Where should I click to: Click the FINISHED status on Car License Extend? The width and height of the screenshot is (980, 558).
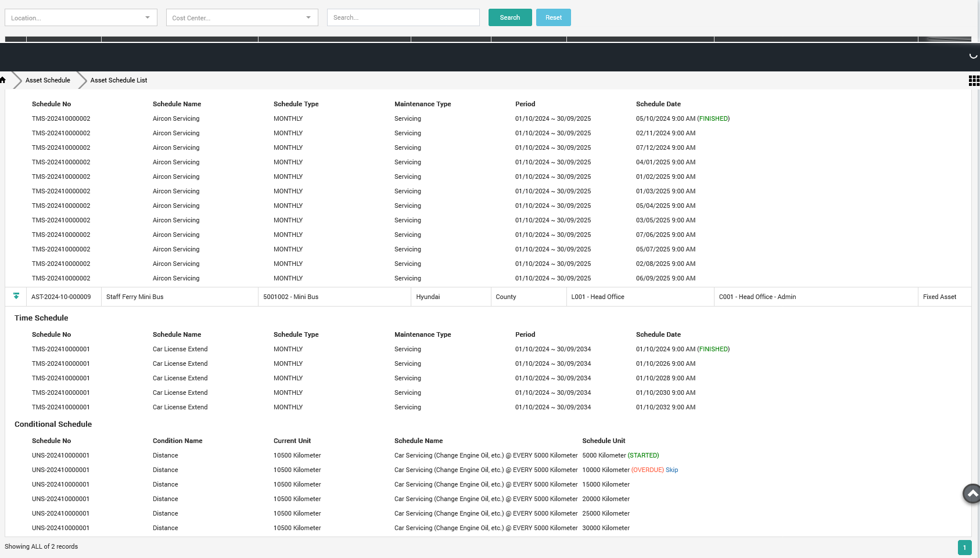713,349
